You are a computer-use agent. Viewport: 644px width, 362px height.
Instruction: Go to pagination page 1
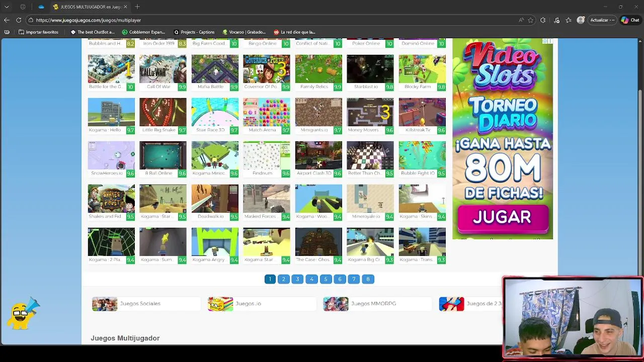click(270, 279)
